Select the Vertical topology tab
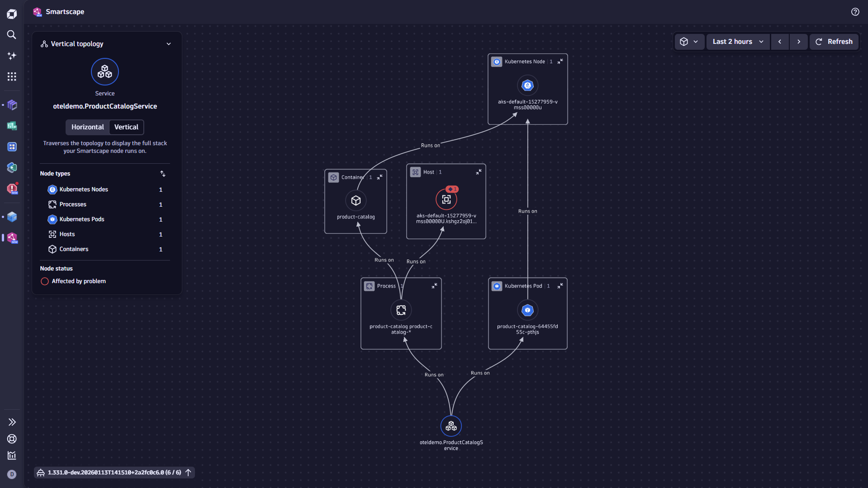868x488 pixels. point(126,127)
